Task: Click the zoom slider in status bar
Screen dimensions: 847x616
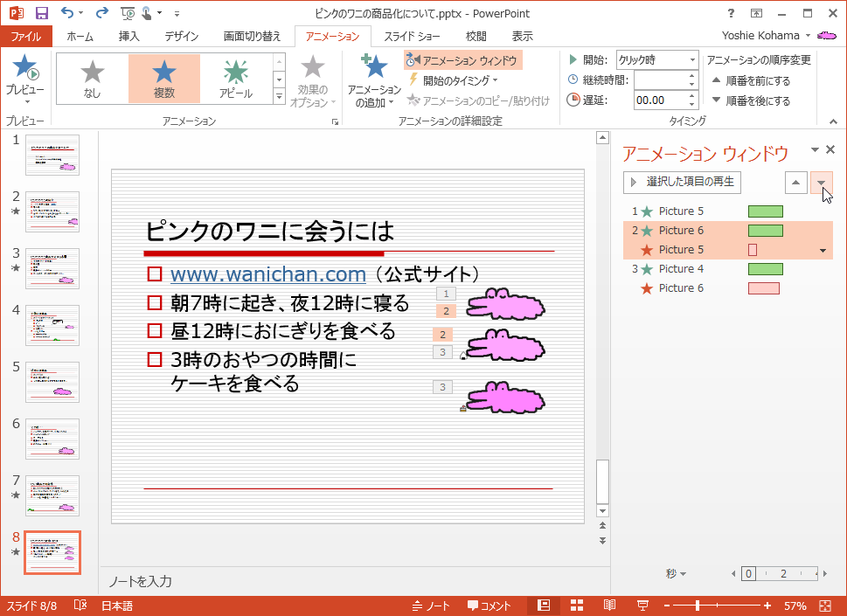Action: tap(718, 606)
